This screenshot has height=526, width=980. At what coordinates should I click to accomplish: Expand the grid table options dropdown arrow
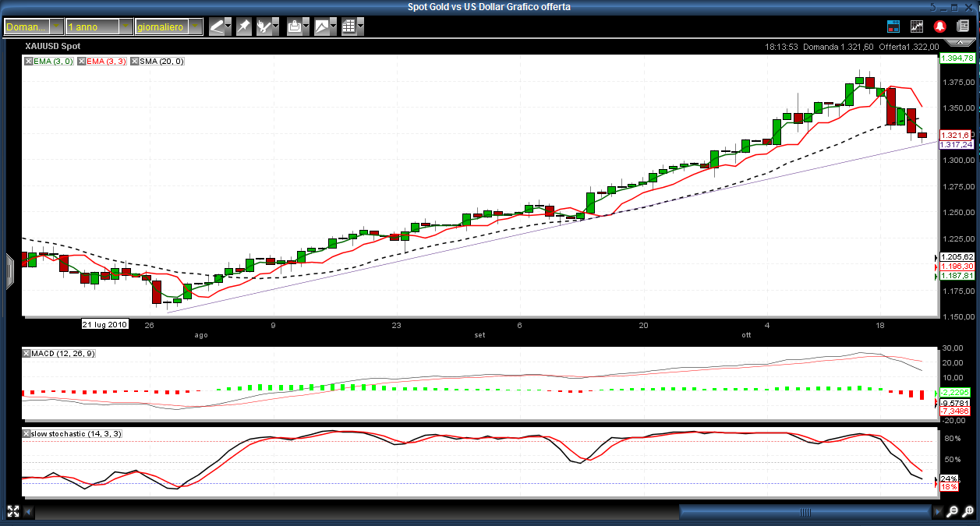[362, 26]
